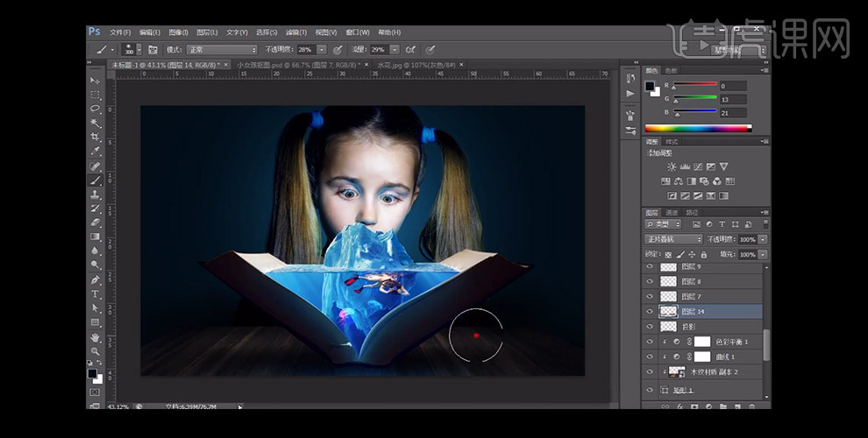This screenshot has width=868, height=438.
Task: Click the layer style fx icon
Action: pos(679,406)
